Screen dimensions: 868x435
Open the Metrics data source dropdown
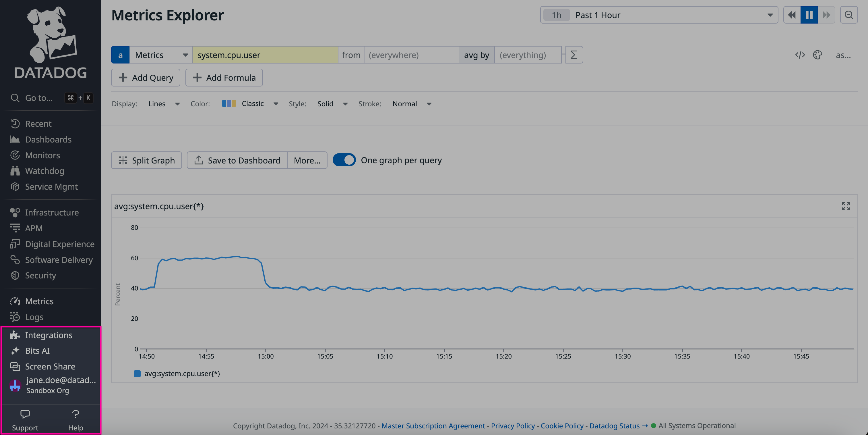coord(161,55)
